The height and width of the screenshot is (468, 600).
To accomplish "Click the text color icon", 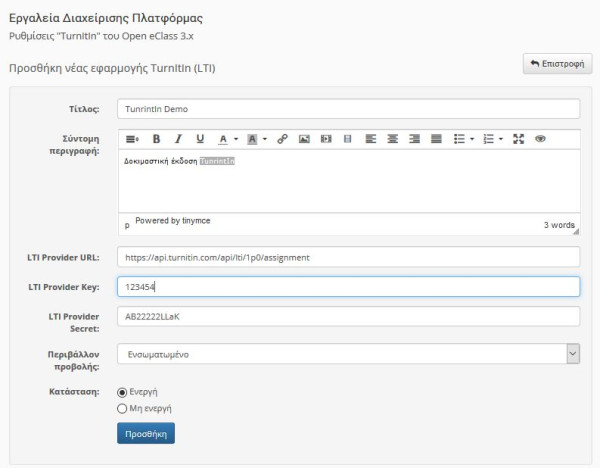I will tap(223, 139).
